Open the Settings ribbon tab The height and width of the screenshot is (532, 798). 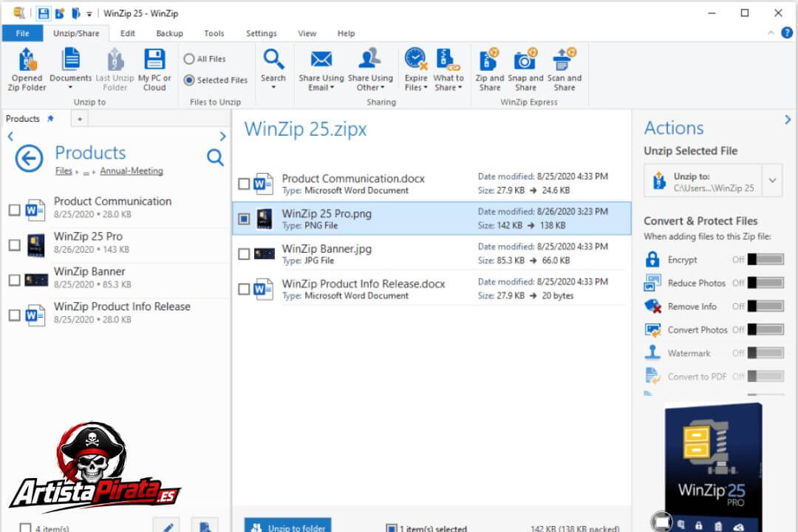pyautogui.click(x=261, y=33)
